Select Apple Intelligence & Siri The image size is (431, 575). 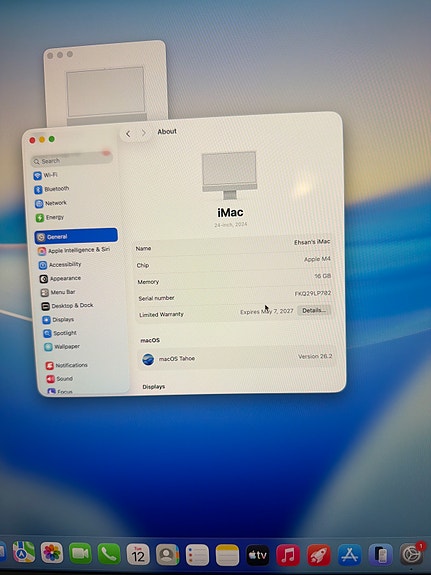74,250
